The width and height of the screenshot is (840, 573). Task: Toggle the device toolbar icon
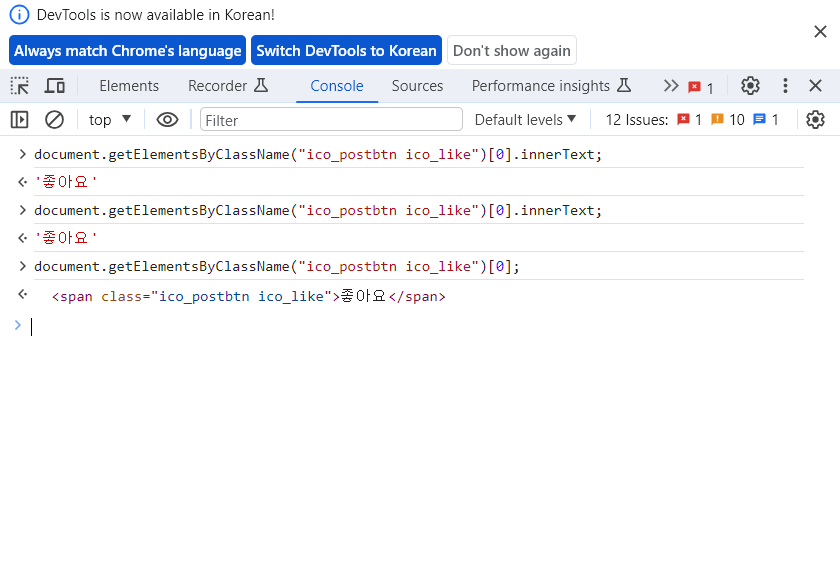point(54,86)
